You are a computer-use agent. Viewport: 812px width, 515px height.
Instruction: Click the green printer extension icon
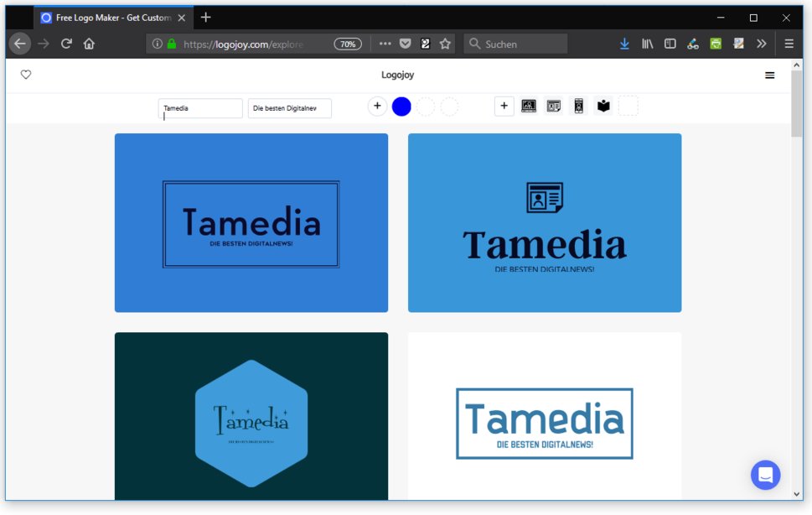point(716,44)
